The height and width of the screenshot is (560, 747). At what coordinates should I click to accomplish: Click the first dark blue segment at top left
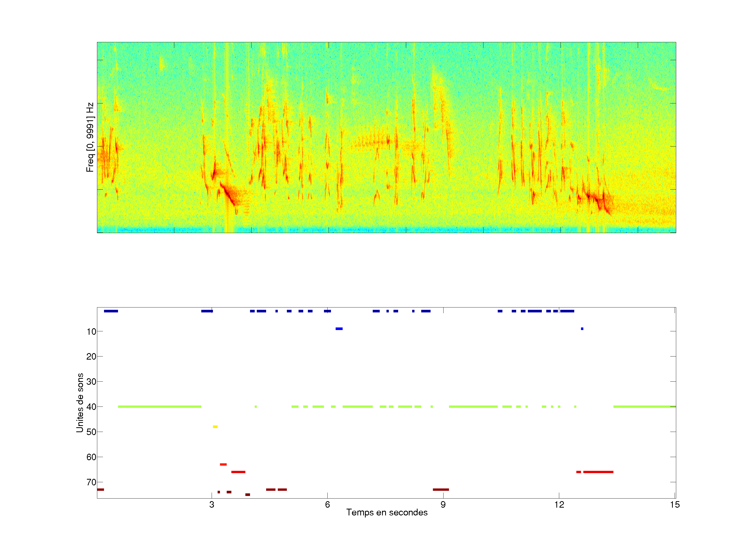click(x=111, y=311)
